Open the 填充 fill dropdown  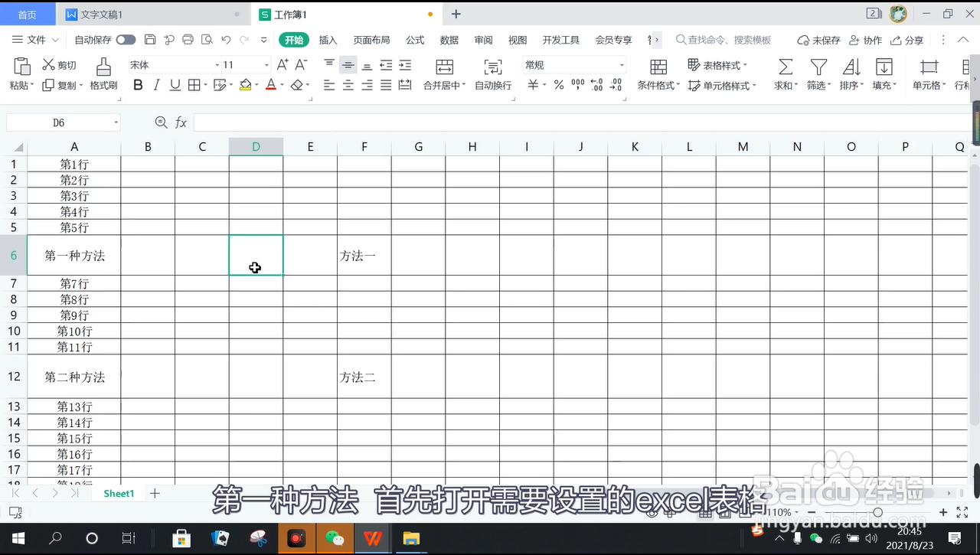click(896, 86)
